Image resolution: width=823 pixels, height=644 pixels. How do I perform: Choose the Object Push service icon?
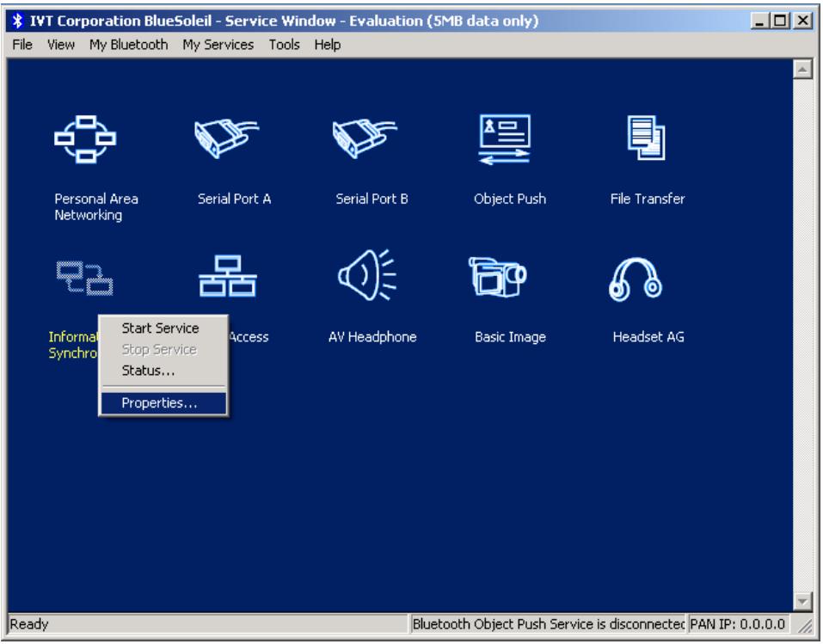(x=505, y=139)
